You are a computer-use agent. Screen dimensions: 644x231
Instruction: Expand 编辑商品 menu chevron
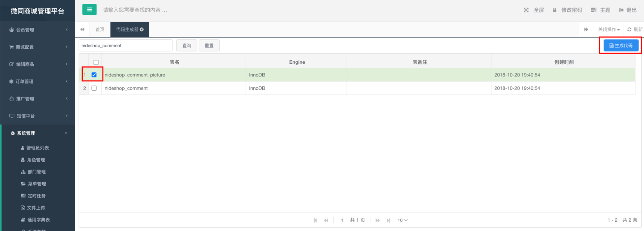click(x=67, y=64)
